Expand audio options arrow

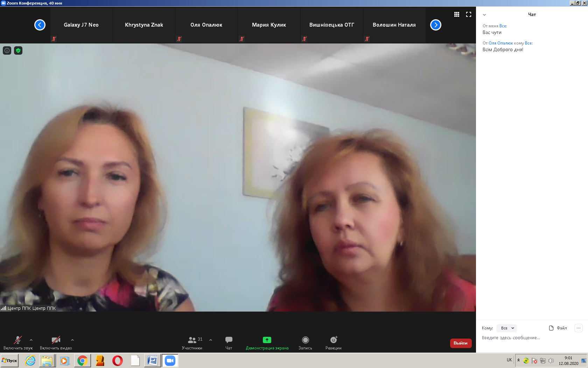point(31,340)
